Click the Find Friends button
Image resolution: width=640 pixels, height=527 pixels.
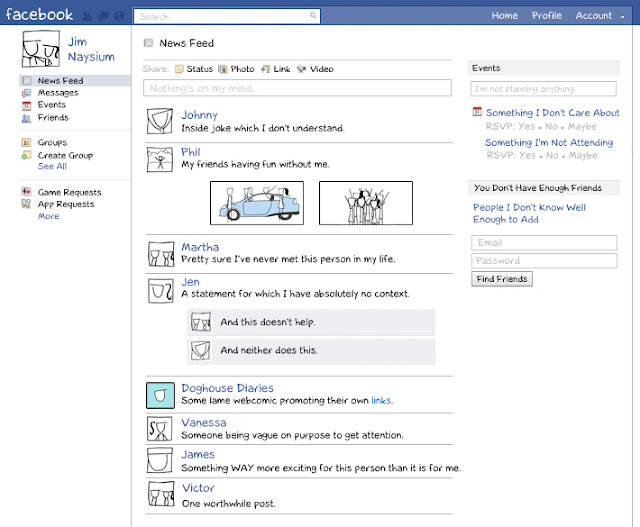502,279
